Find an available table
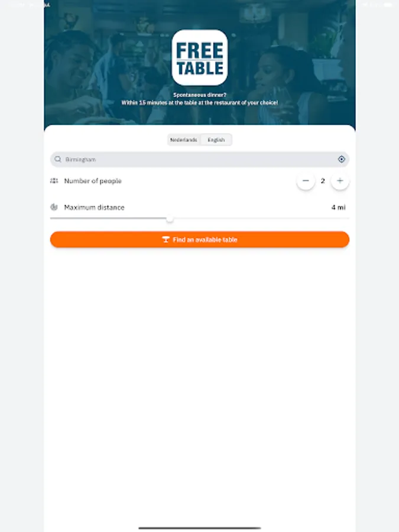The width and height of the screenshot is (399, 532). pyautogui.click(x=200, y=239)
